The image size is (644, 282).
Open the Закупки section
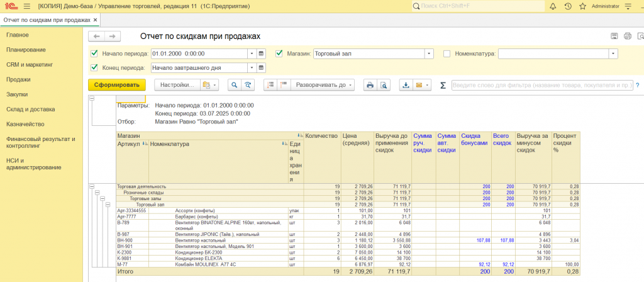click(17, 94)
